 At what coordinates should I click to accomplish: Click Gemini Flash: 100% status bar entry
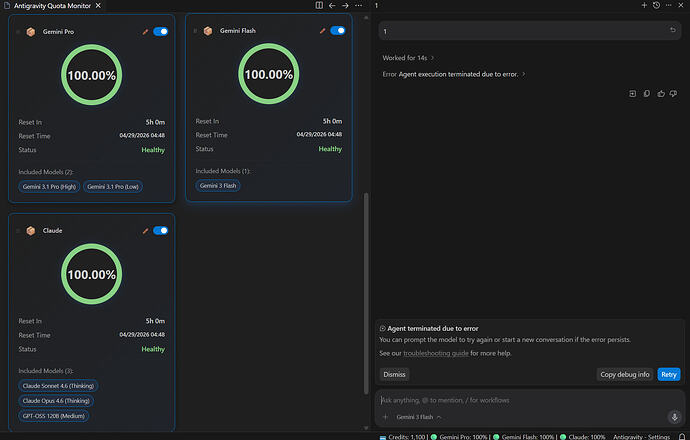tap(524, 437)
